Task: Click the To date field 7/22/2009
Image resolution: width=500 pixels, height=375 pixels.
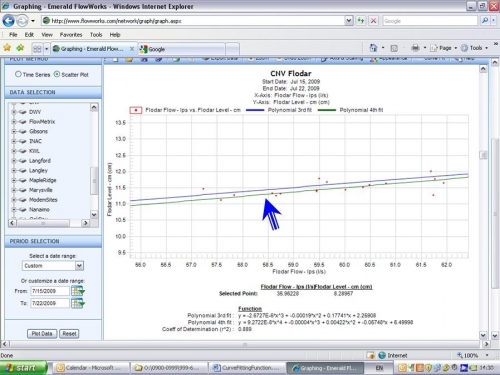Action: click(50, 303)
